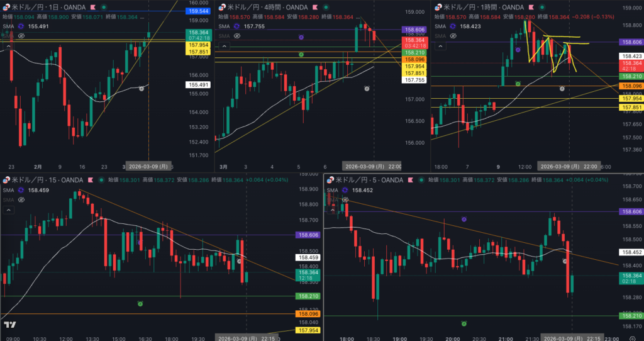Click the green market status dot on 1日 chart
This screenshot has height=341, width=644.
click(x=104, y=7)
